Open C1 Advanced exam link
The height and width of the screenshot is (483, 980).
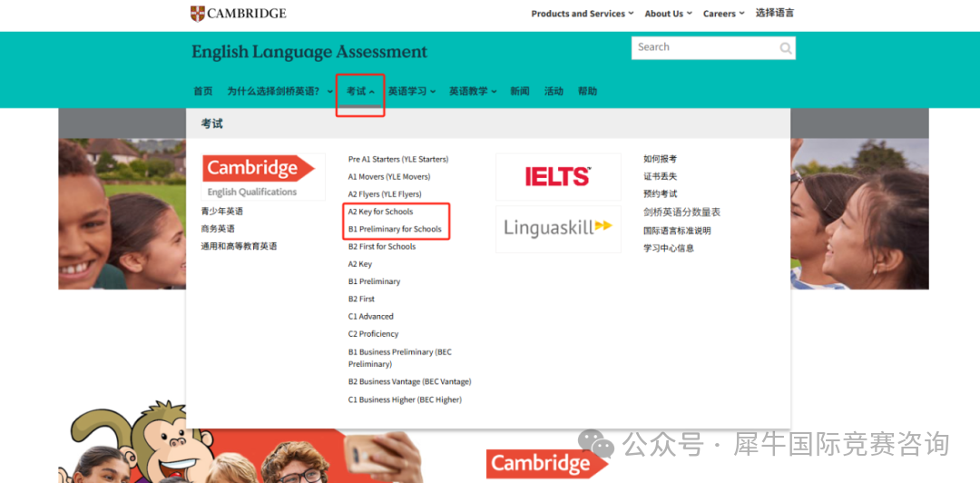point(370,316)
